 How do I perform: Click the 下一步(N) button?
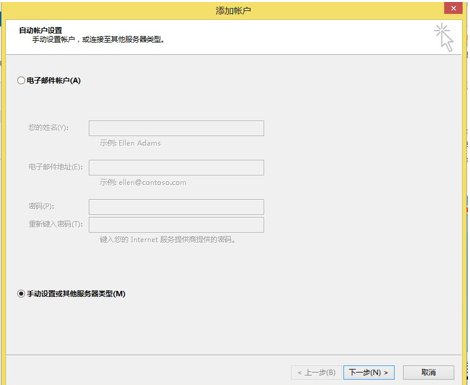pos(369,372)
